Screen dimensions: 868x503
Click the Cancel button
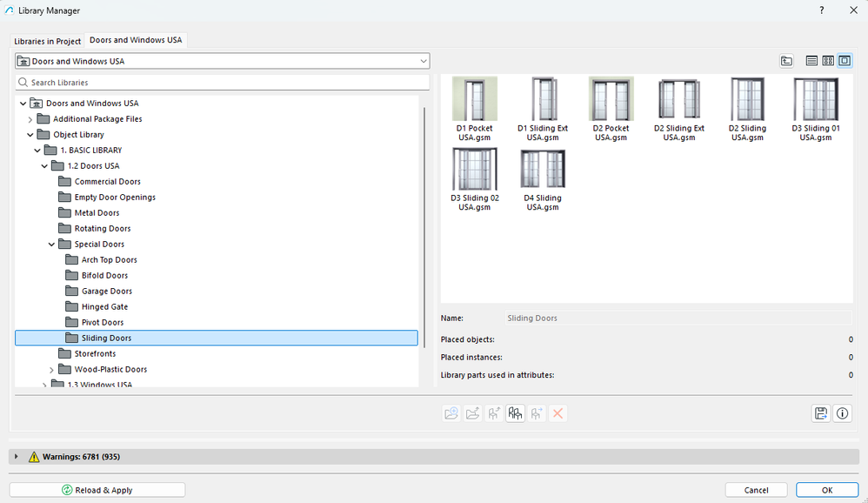[756, 490]
